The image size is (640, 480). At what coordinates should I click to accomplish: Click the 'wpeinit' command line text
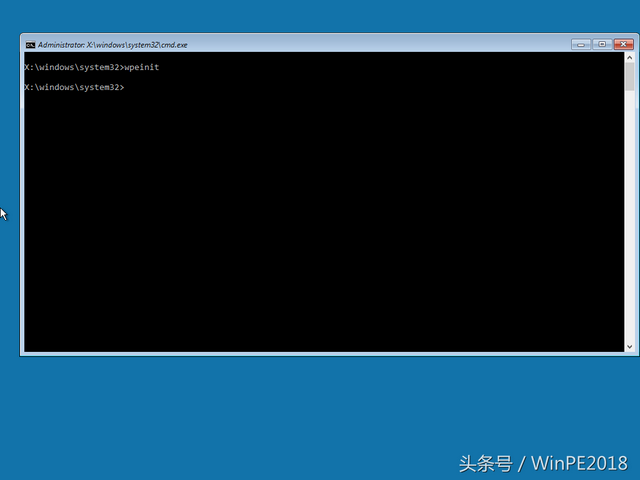142,67
